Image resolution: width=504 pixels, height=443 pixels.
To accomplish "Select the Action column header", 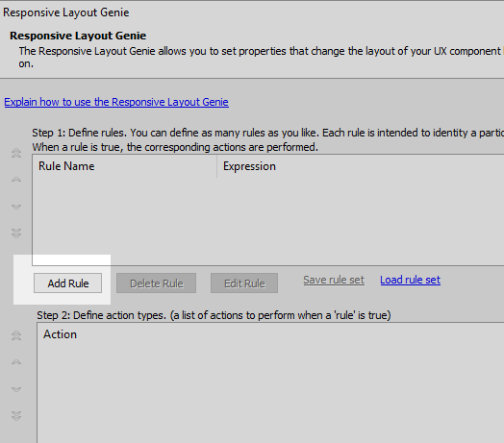I will point(270,334).
